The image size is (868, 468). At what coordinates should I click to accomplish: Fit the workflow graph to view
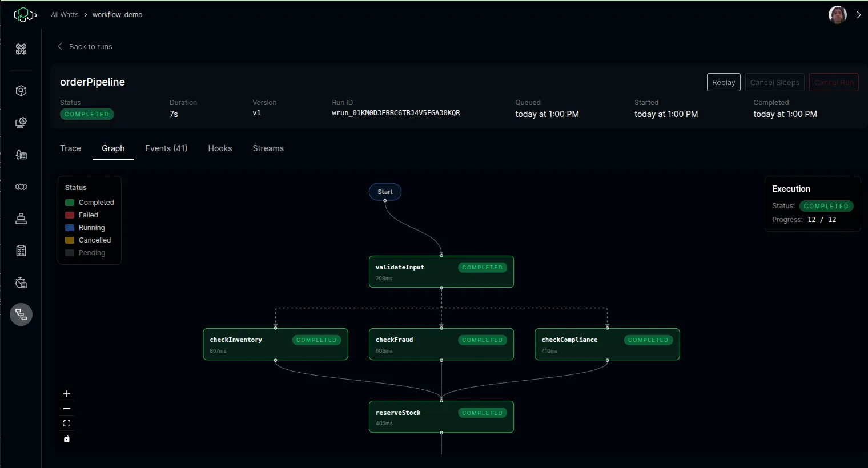(67, 423)
